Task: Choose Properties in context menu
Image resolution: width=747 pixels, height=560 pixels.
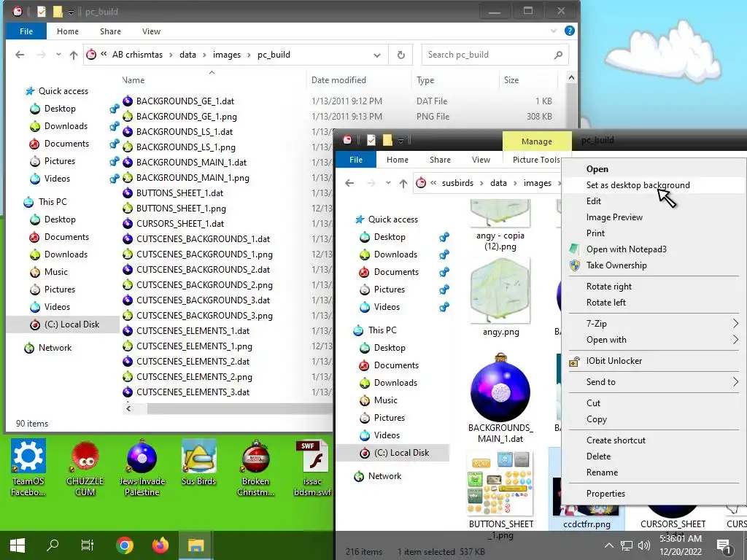Action: tap(655, 494)
